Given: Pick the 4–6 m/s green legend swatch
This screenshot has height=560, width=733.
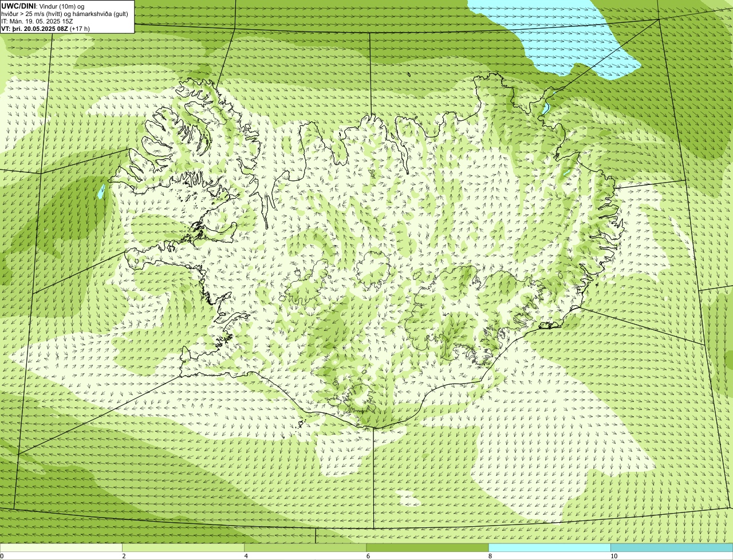Looking at the screenshot, I should (x=305, y=548).
